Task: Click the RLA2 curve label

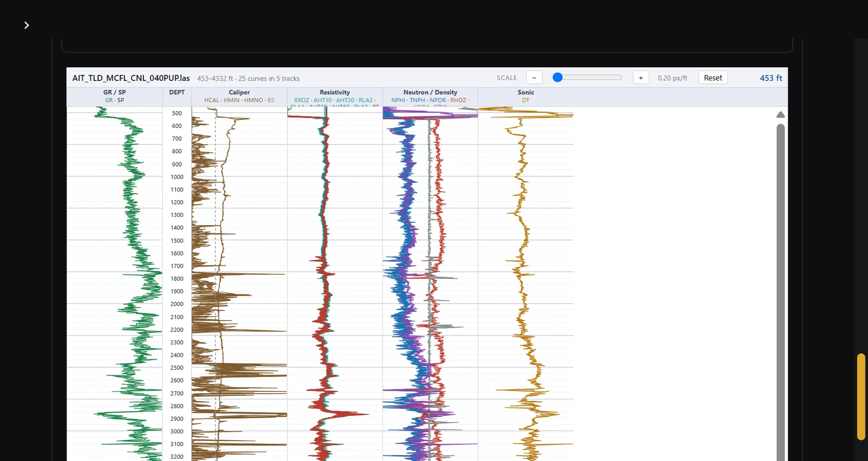Action: pos(366,100)
